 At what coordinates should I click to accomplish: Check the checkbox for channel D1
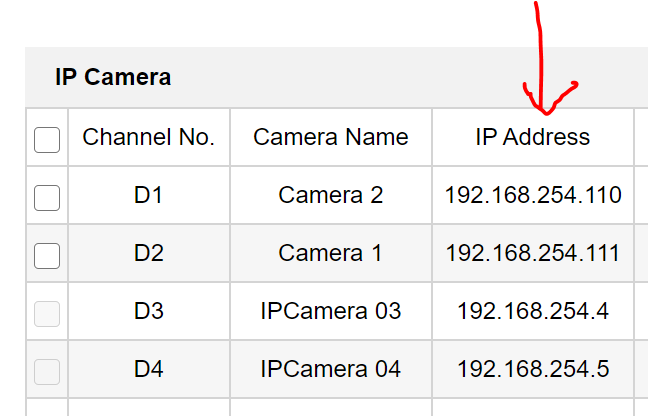tap(47, 197)
